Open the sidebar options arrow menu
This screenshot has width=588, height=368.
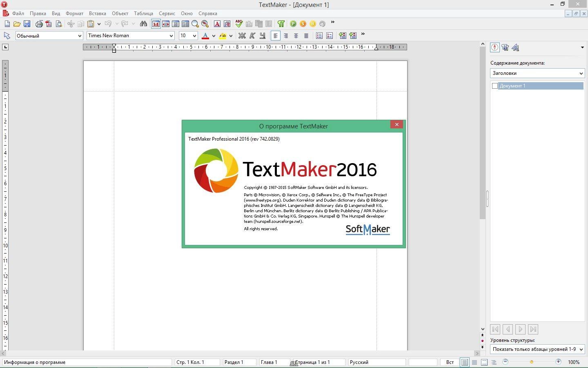(x=582, y=48)
